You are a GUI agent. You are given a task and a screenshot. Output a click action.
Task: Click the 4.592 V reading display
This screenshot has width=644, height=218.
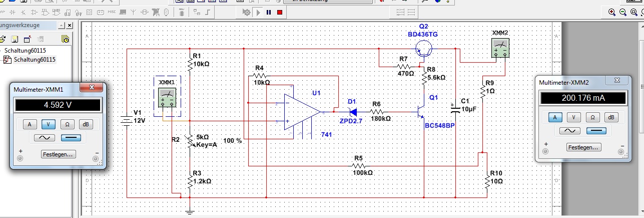(58, 105)
